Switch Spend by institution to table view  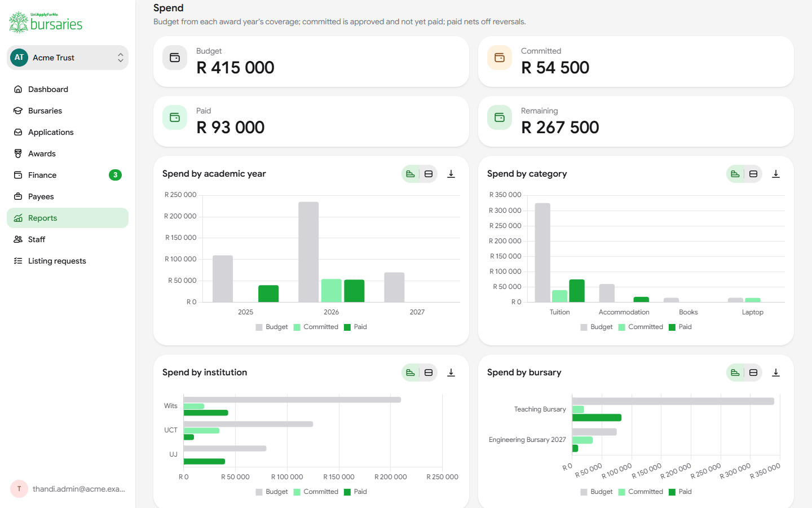(429, 373)
